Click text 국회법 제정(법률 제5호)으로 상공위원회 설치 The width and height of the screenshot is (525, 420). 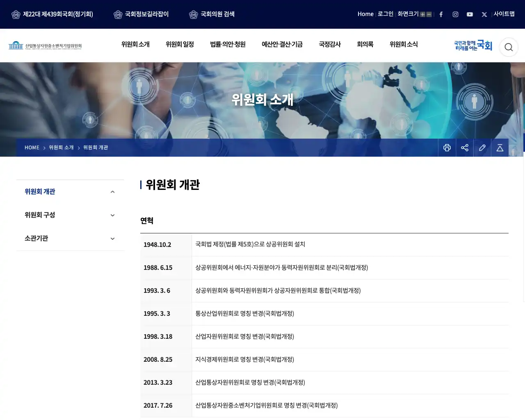pos(250,244)
